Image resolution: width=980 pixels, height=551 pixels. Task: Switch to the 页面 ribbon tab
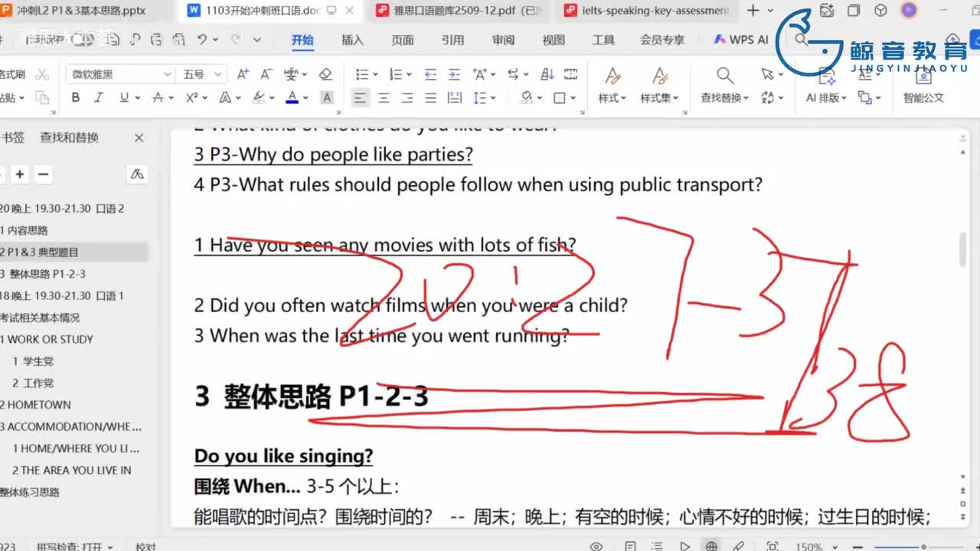(403, 40)
